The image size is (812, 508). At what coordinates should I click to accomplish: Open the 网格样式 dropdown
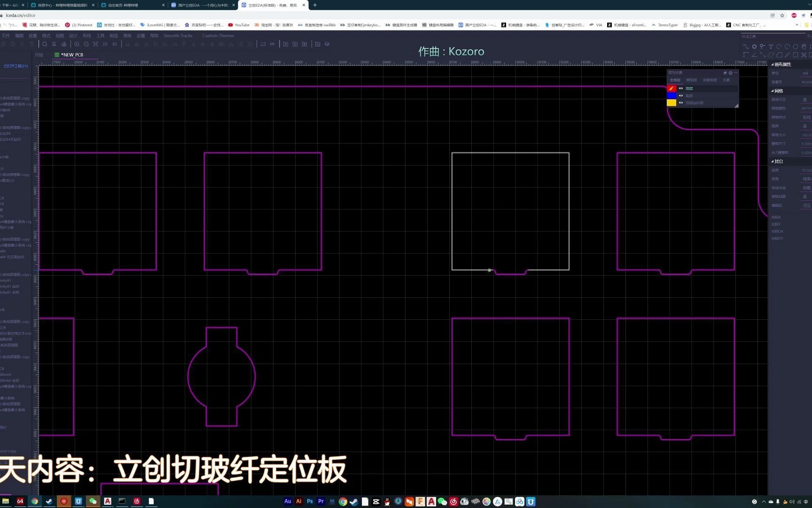pyautogui.click(x=806, y=117)
